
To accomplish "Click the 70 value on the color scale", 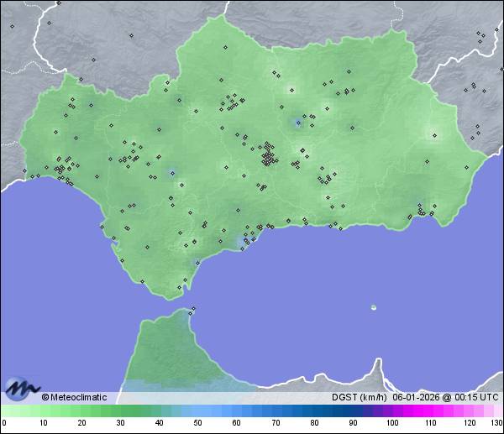I will coord(275,423).
